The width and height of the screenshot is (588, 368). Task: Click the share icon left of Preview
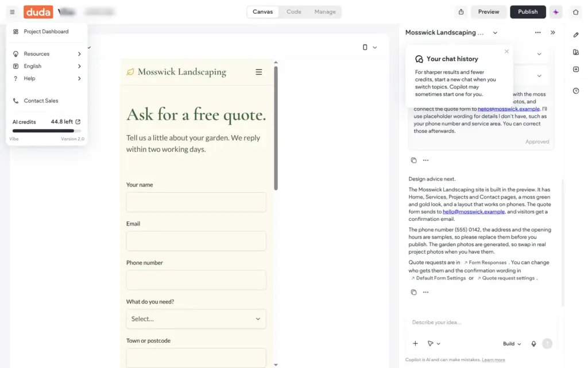click(461, 12)
